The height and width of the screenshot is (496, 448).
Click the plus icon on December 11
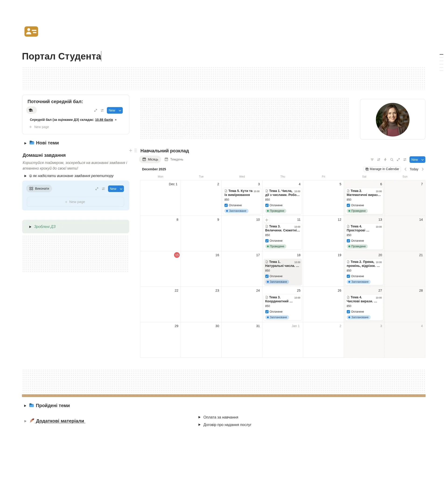(x=267, y=220)
